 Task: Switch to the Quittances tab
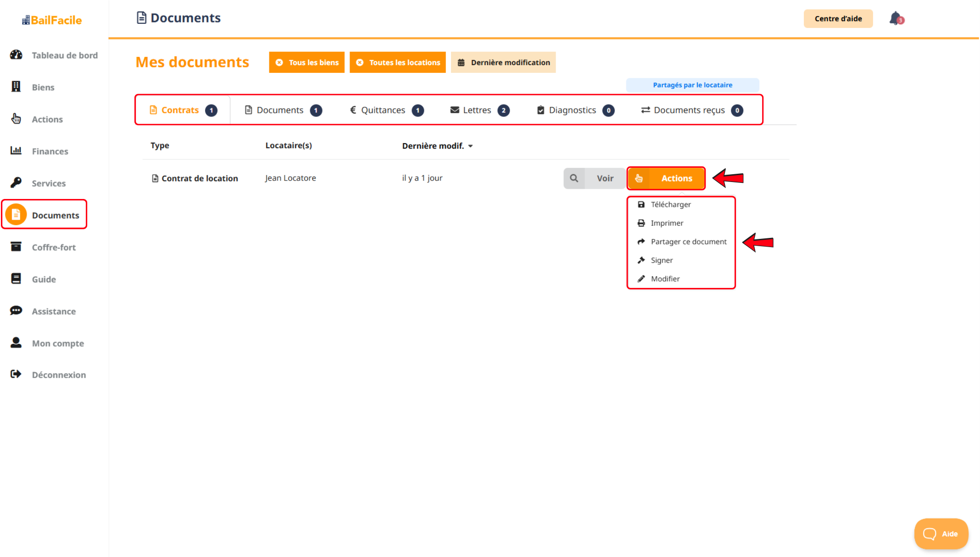click(387, 110)
